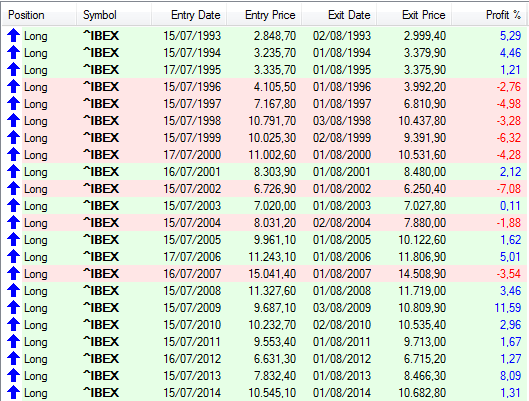
Task: Click the entry price 15.041,40 cell
Action: coord(272,274)
